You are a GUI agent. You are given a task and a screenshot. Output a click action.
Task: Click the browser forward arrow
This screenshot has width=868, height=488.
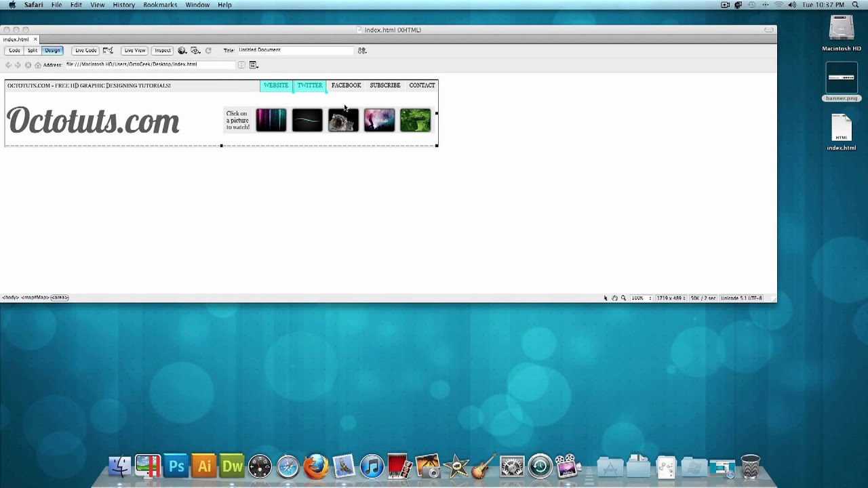click(x=18, y=65)
